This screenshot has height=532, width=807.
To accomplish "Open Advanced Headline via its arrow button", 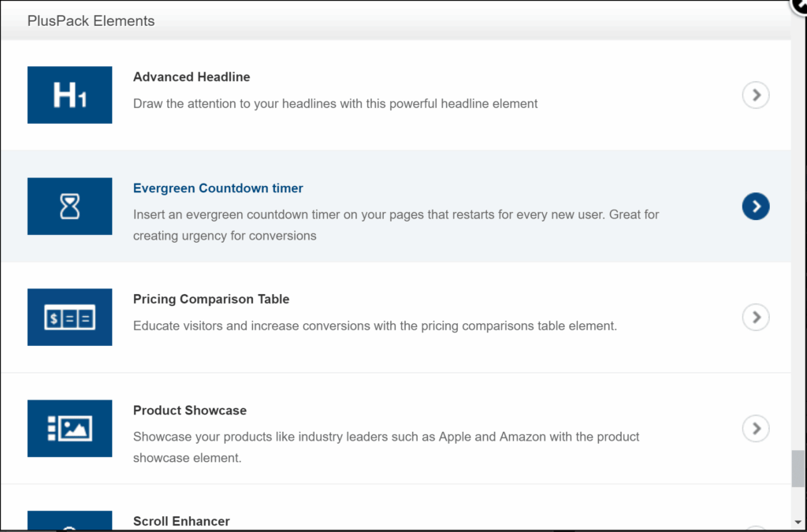I will (756, 95).
